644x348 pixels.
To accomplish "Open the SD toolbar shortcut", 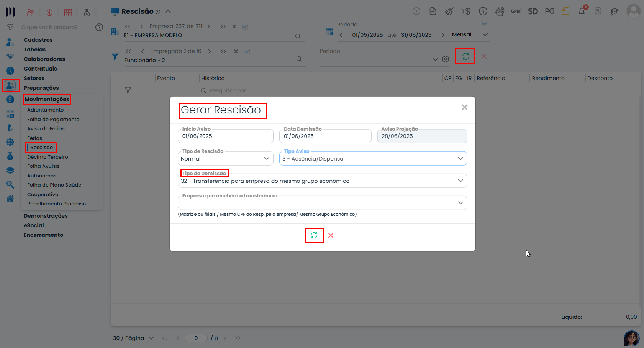I will (533, 11).
